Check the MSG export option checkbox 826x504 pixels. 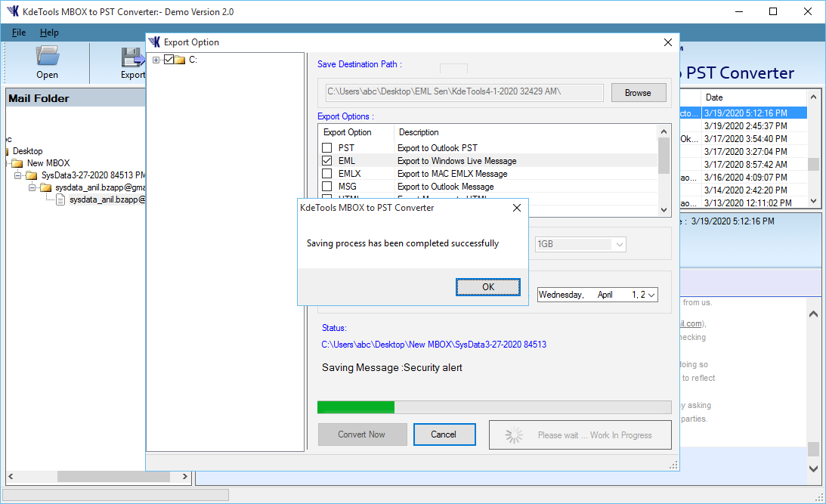pos(327,187)
